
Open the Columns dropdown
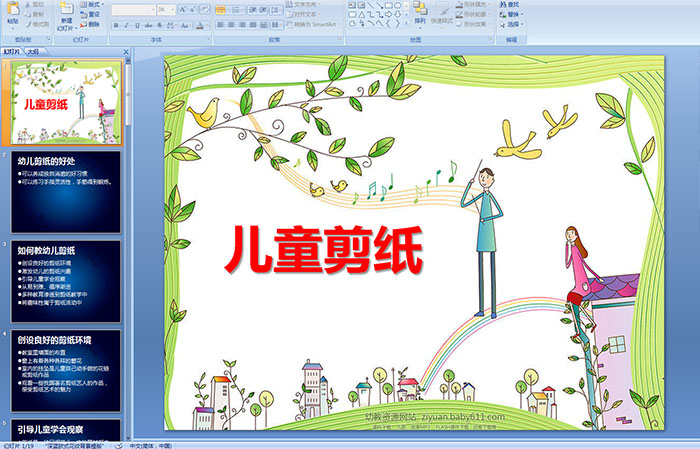point(276,25)
